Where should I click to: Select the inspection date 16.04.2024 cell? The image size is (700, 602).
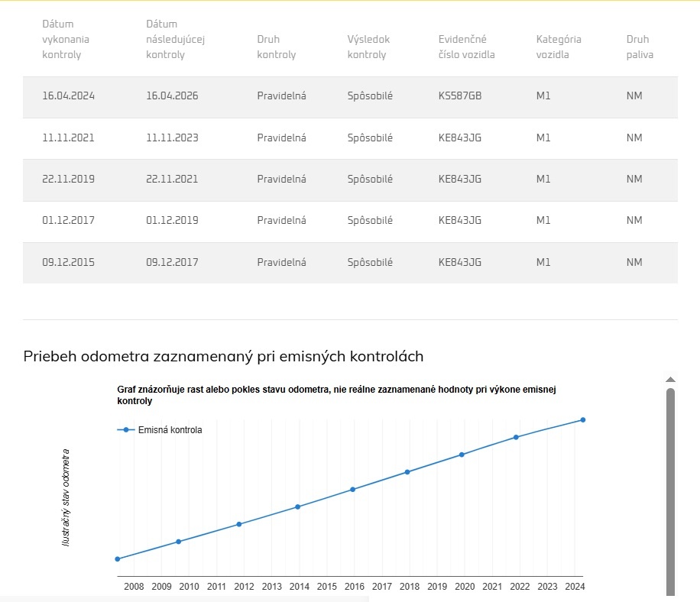tap(68, 97)
